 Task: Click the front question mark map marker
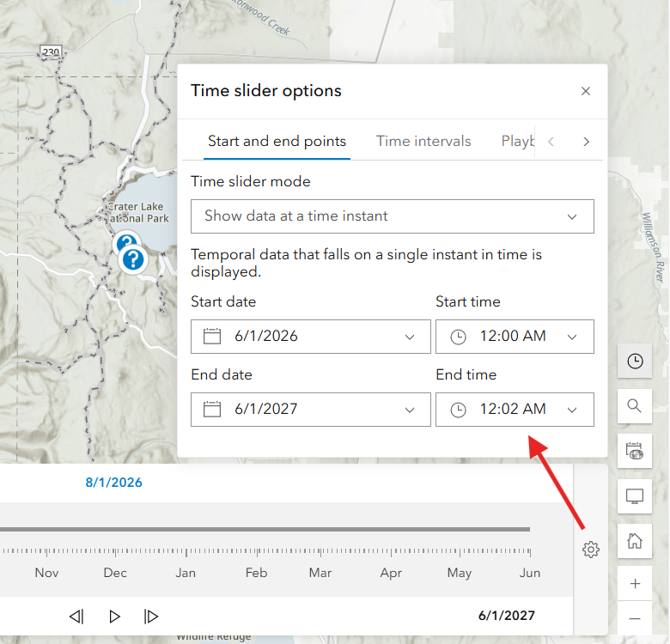[x=133, y=259]
